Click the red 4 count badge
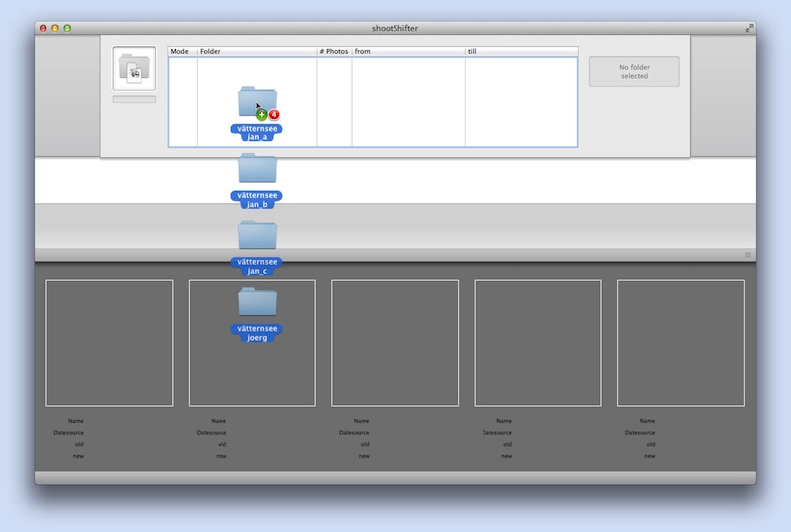Image resolution: width=791 pixels, height=532 pixels. (274, 115)
